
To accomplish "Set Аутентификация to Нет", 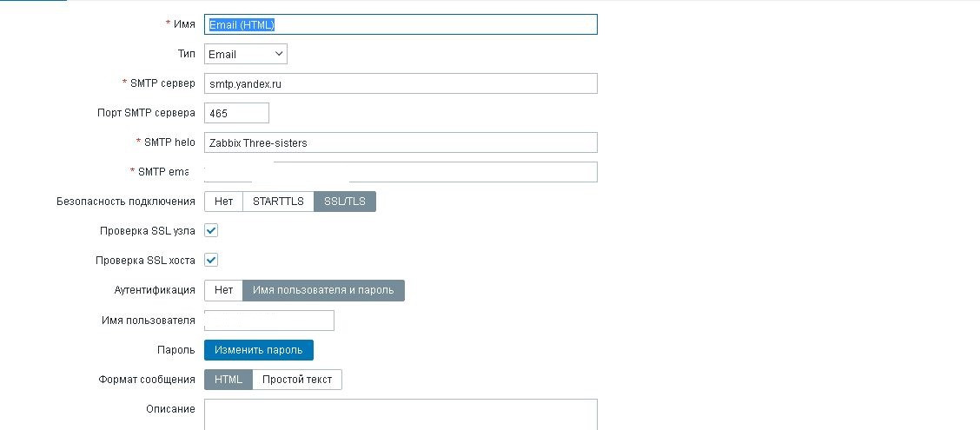I will [x=223, y=290].
